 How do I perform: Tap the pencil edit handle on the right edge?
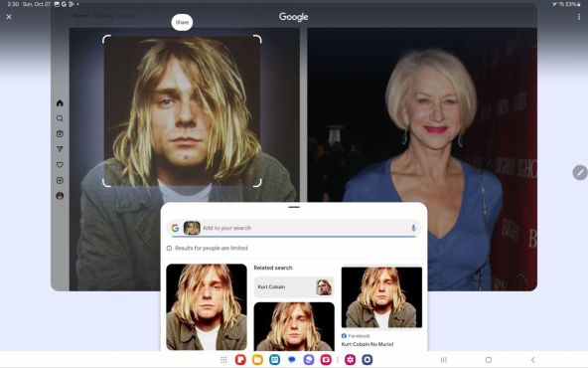580,173
